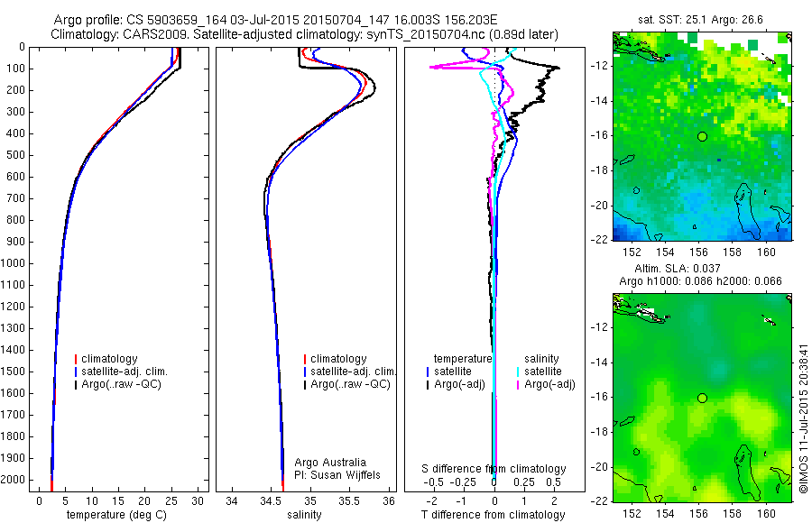This screenshot has height=523, width=812.
Task: Click black Argo(..raw -QC) marker in temperature legend
Action: (x=76, y=385)
